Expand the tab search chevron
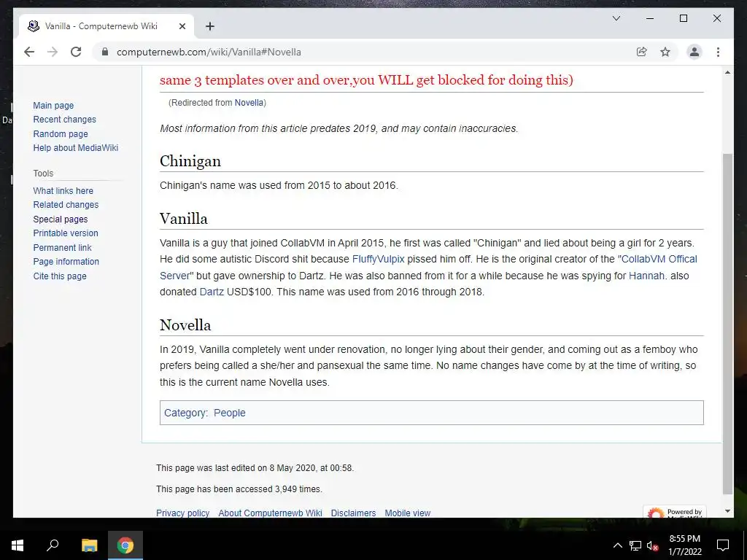Image resolution: width=747 pixels, height=560 pixels. [616, 18]
